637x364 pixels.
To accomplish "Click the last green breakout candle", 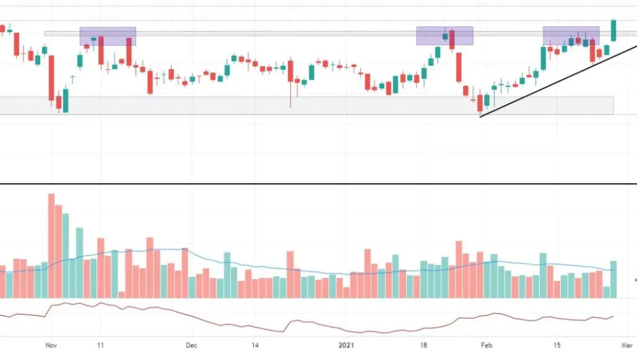I will point(613,30).
